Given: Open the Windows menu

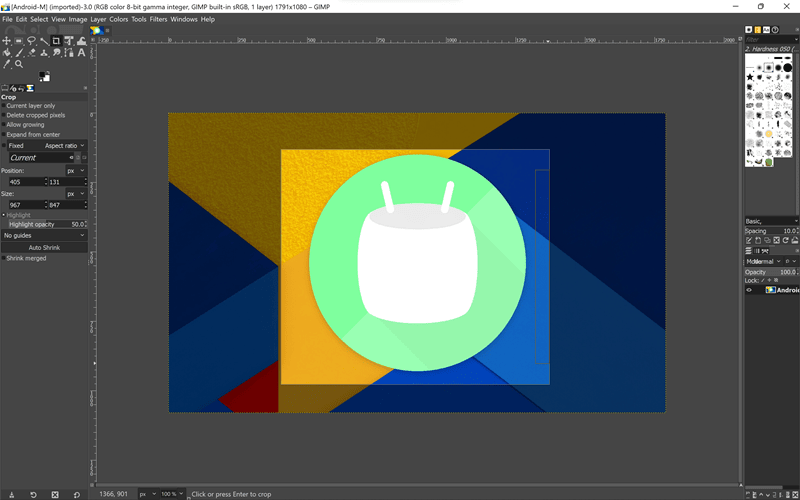Looking at the screenshot, I should [184, 19].
